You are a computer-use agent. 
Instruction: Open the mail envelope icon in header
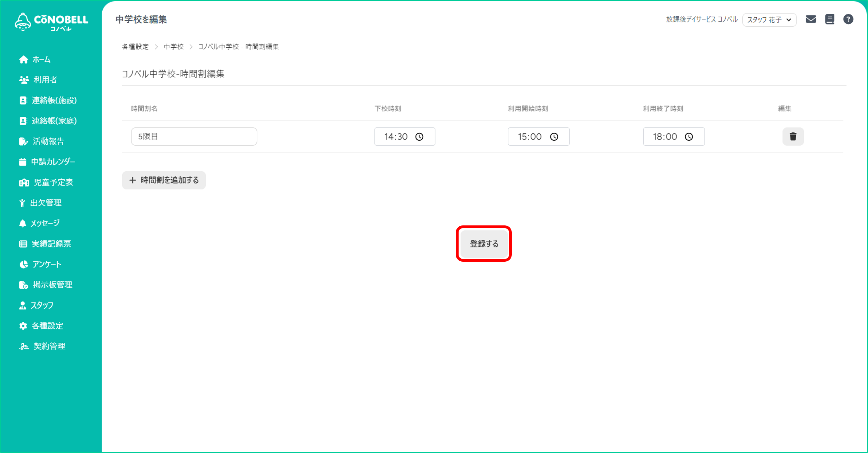pyautogui.click(x=811, y=19)
